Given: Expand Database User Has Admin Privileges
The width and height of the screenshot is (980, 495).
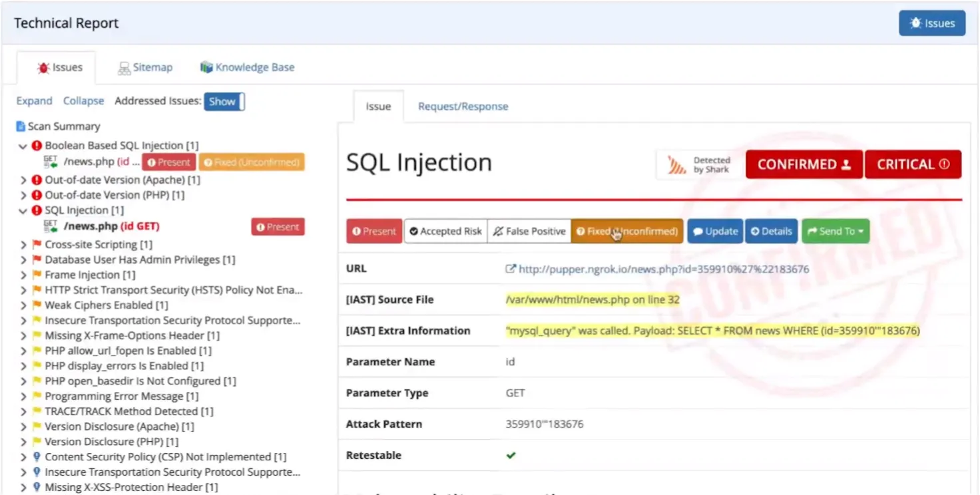Looking at the screenshot, I should [23, 260].
